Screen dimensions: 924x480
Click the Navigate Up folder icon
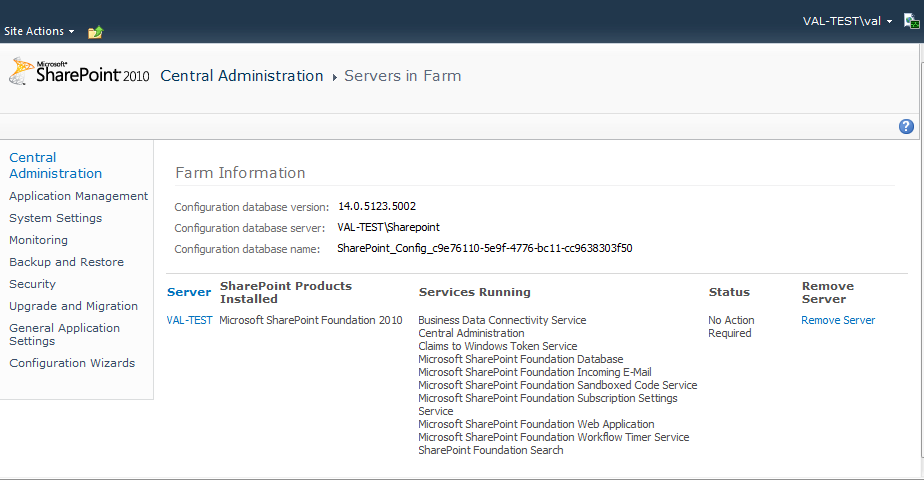pos(95,32)
